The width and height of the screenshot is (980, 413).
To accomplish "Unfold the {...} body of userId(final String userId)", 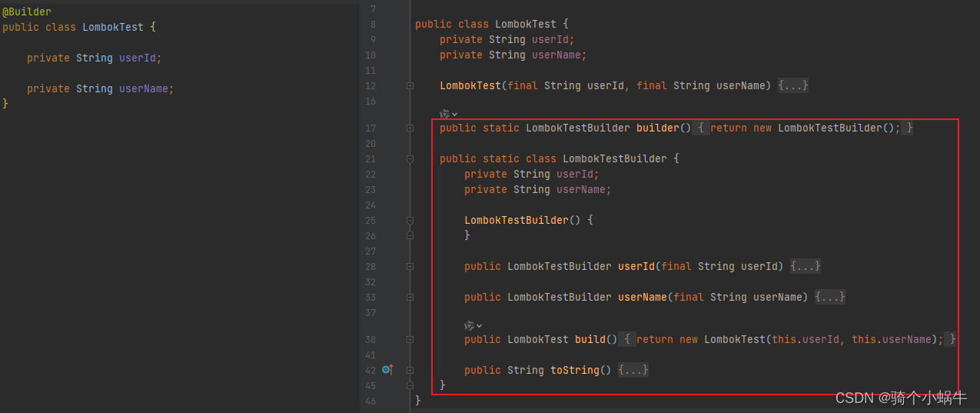I will 805,266.
